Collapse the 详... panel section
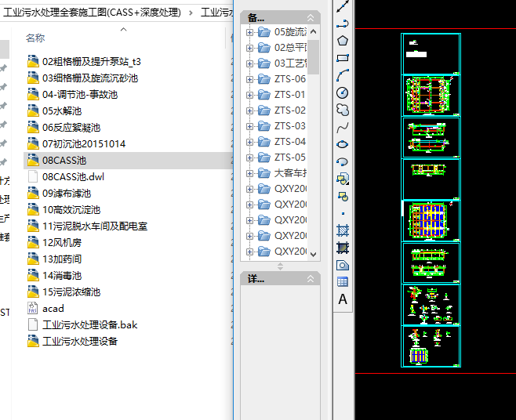This screenshot has height=420, width=516. pyautogui.click(x=311, y=279)
